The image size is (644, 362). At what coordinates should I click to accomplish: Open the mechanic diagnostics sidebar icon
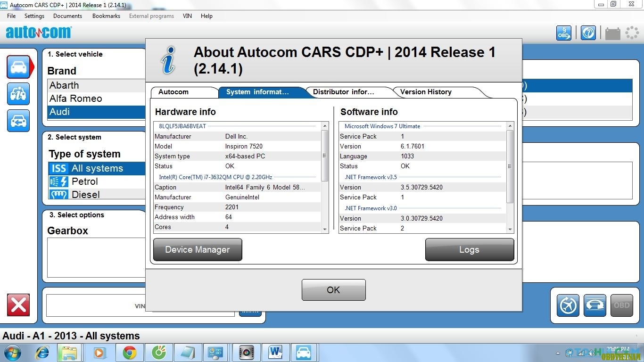click(18, 94)
